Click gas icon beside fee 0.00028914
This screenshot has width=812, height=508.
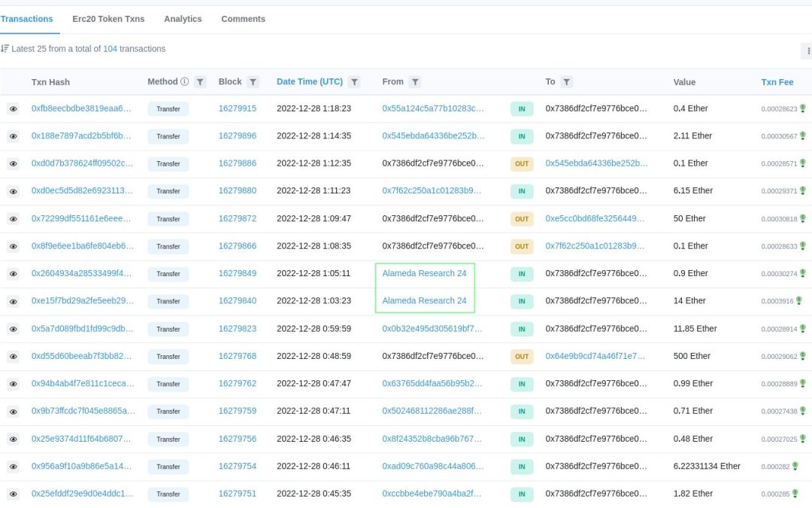[x=803, y=329]
